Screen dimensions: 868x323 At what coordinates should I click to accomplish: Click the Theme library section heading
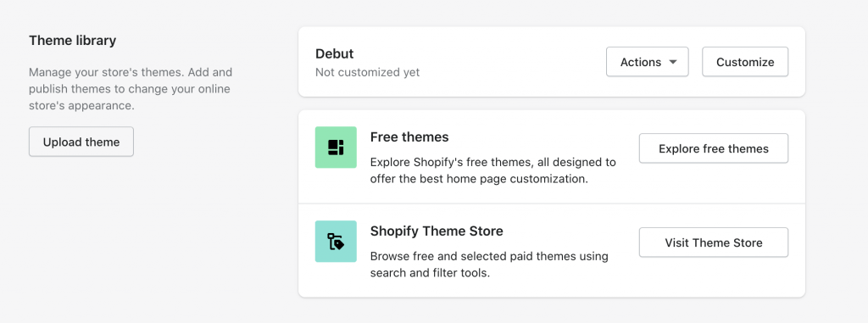tap(73, 41)
